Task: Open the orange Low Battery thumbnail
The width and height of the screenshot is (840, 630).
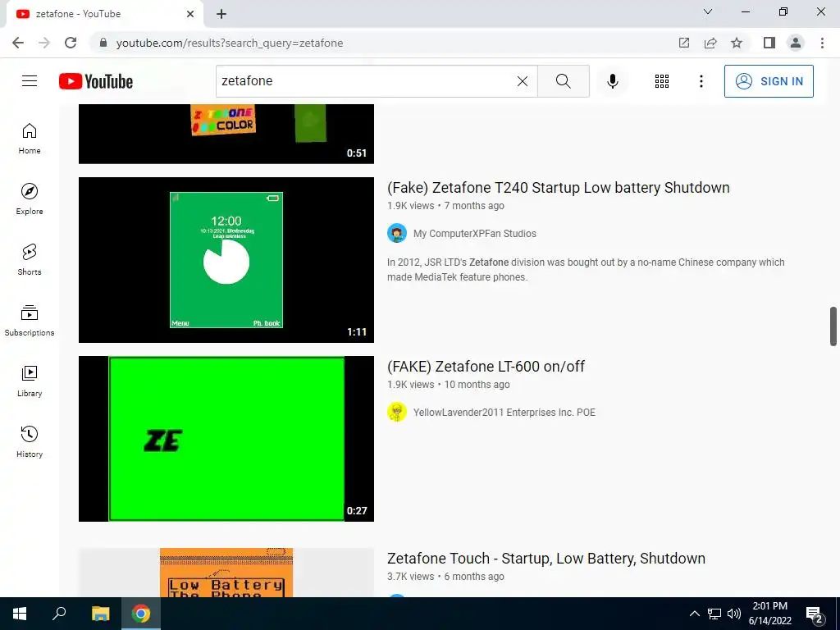Action: [x=226, y=572]
